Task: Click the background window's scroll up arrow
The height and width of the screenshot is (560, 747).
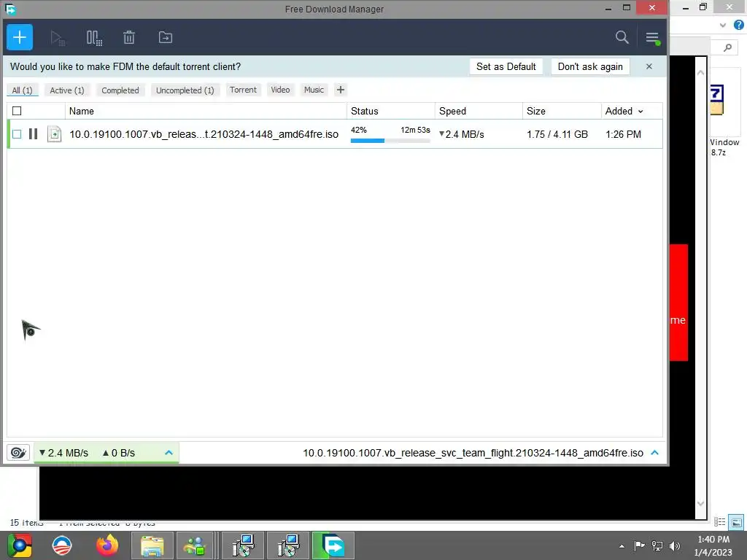Action: (x=701, y=73)
